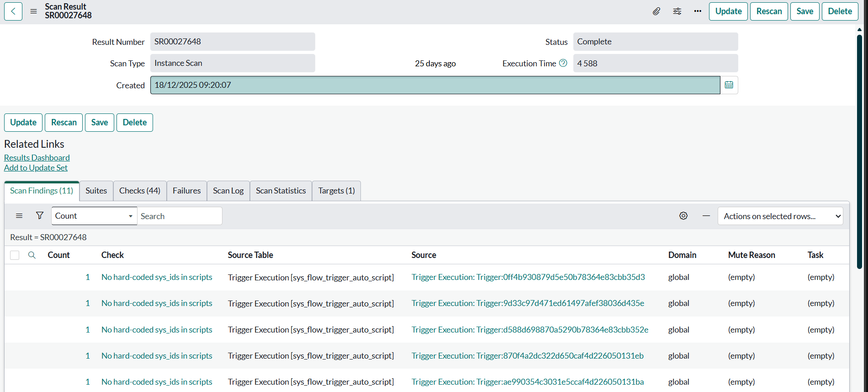Open Actions on selected rows dropdown
The image size is (868, 392).
[780, 216]
